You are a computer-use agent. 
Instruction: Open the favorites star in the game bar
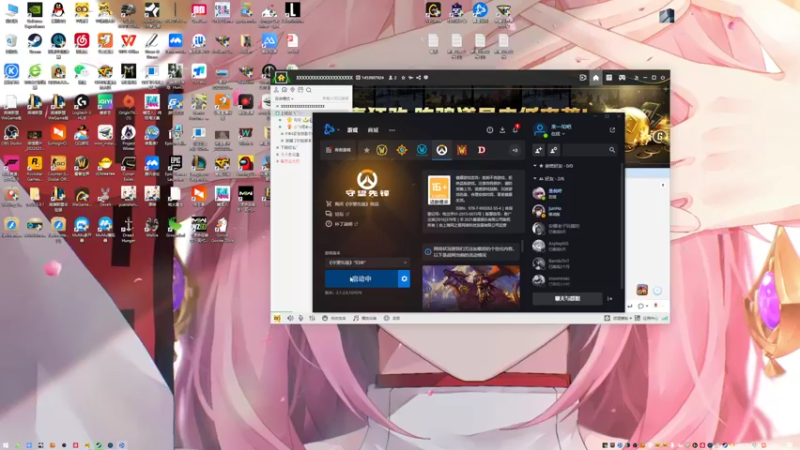tap(366, 150)
